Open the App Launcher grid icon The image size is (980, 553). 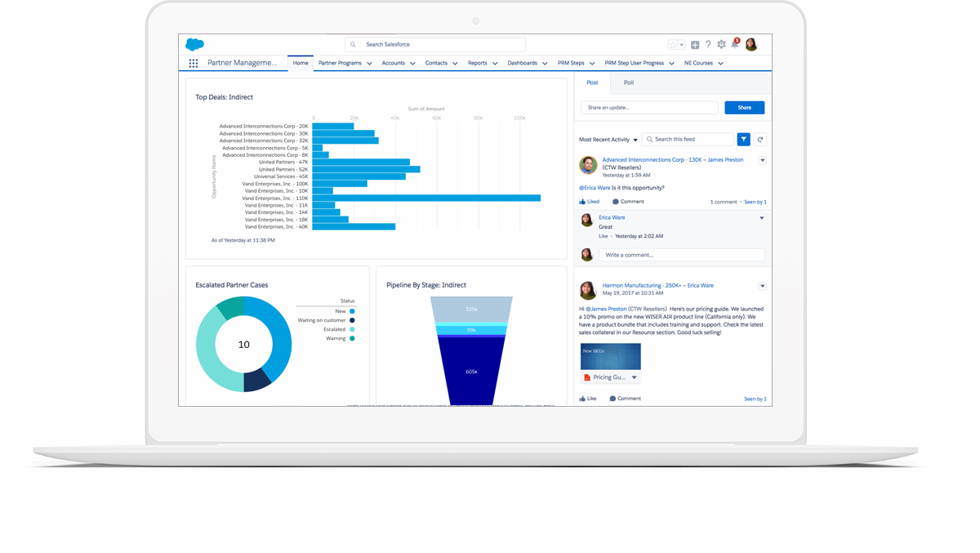click(x=194, y=63)
